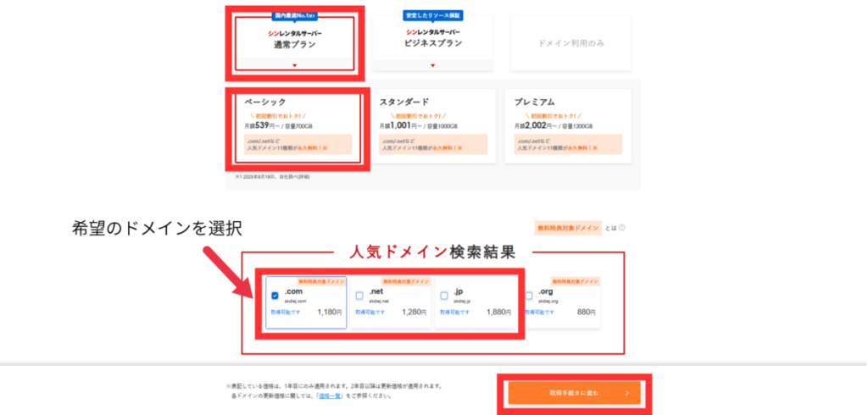Click the 国内最速No.1 blue badge

click(x=295, y=15)
